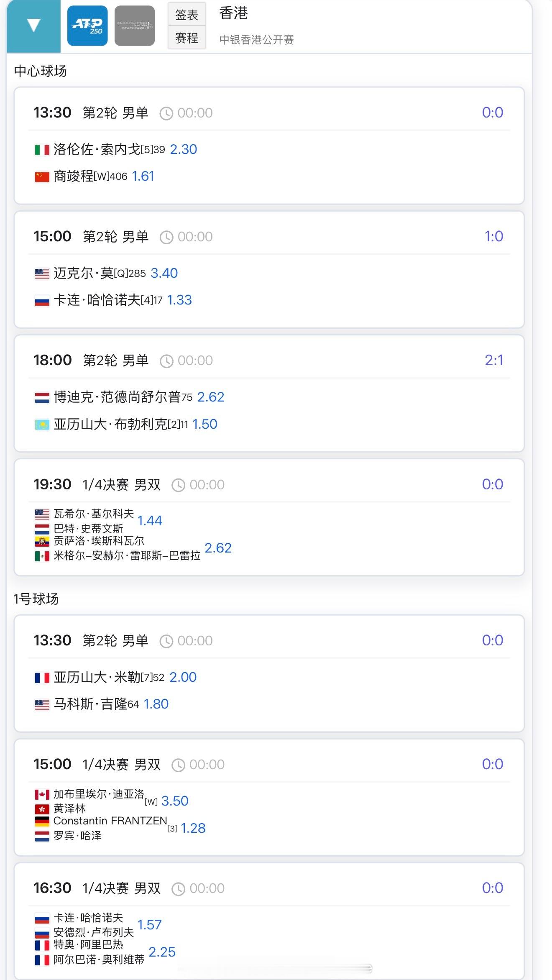Viewport: 552px width, 980px height.
Task: Select odds 1.80 for 马科斯·吉隆
Action: [x=156, y=704]
